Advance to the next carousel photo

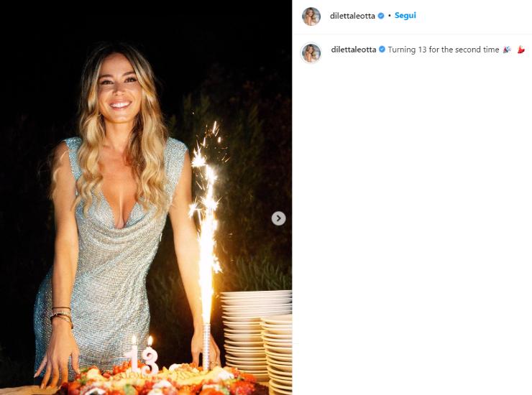click(x=279, y=218)
